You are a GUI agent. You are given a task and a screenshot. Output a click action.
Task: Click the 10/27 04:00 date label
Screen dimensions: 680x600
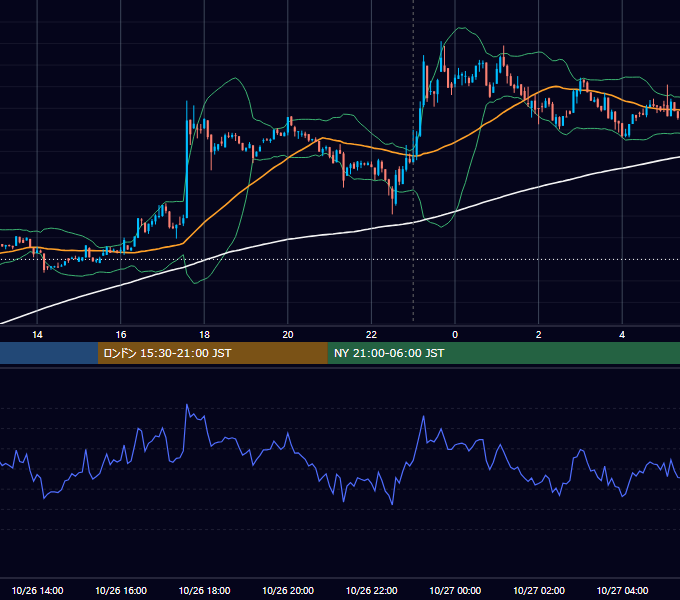(622, 590)
